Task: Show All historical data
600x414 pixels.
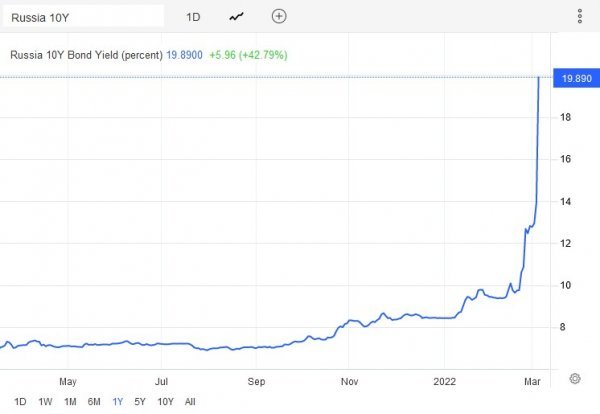Action: (190, 402)
